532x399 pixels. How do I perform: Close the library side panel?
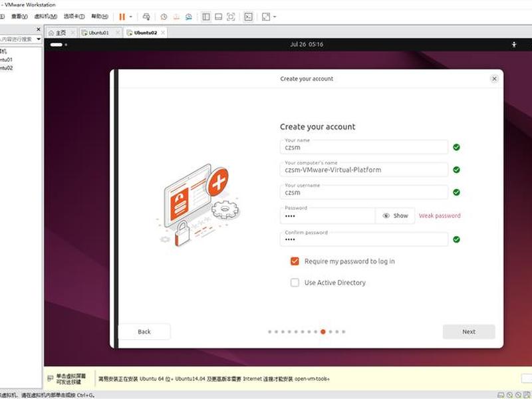(x=39, y=29)
